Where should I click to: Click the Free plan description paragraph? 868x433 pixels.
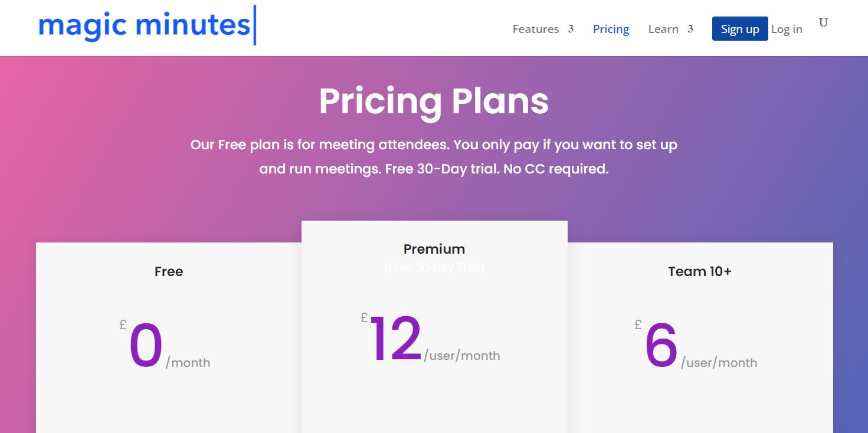coord(434,156)
